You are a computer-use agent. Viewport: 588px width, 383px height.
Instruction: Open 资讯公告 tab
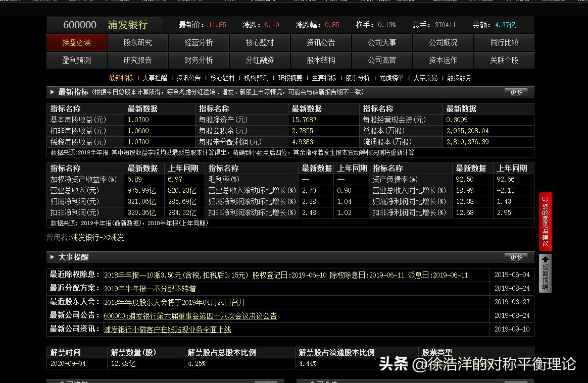click(321, 42)
